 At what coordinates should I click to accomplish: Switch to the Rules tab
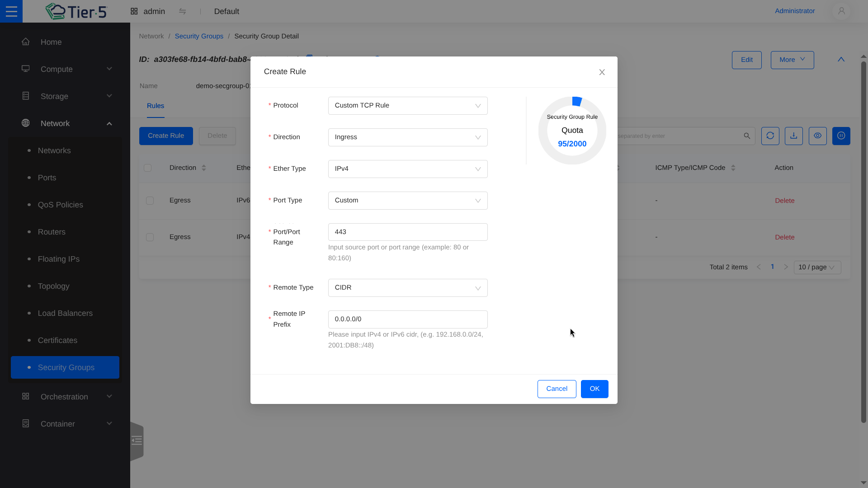(x=155, y=106)
